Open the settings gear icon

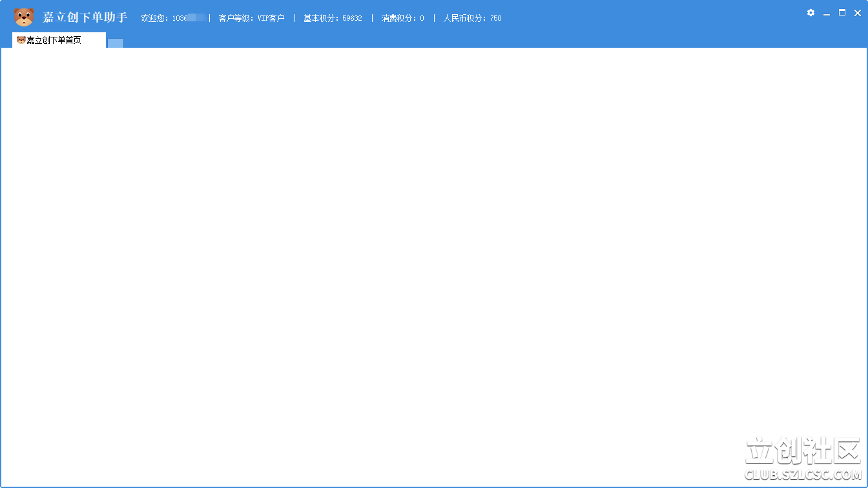pos(811,12)
